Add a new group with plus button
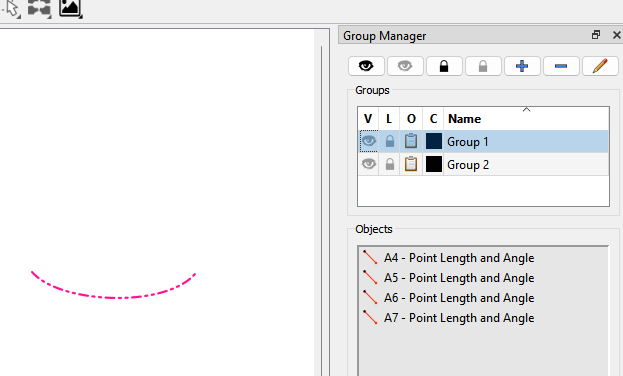623x376 pixels. (x=522, y=66)
